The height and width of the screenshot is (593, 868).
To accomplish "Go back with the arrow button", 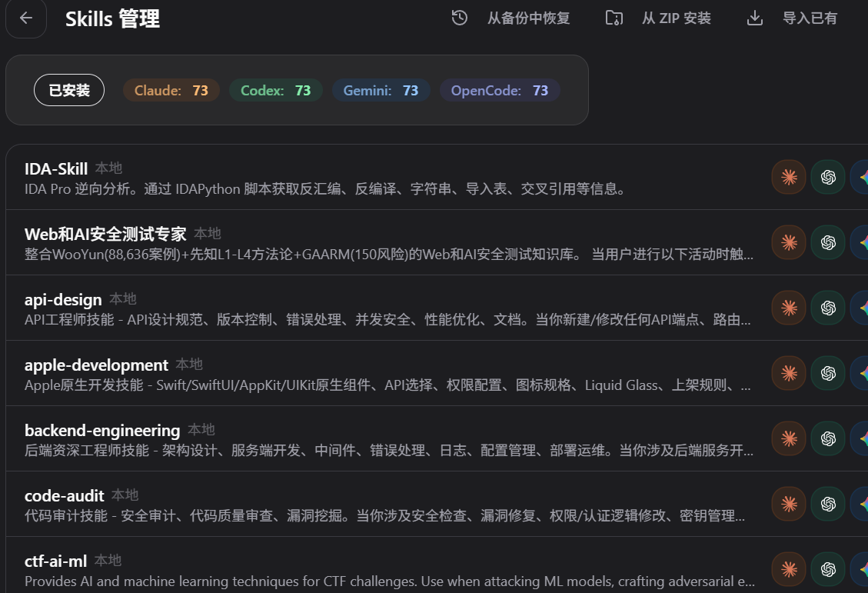I will pyautogui.click(x=26, y=18).
